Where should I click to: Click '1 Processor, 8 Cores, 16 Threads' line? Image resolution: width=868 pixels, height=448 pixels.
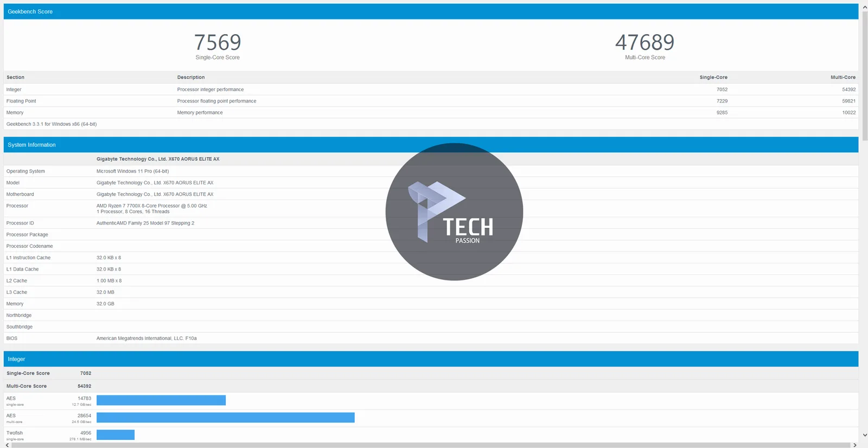coord(133,212)
